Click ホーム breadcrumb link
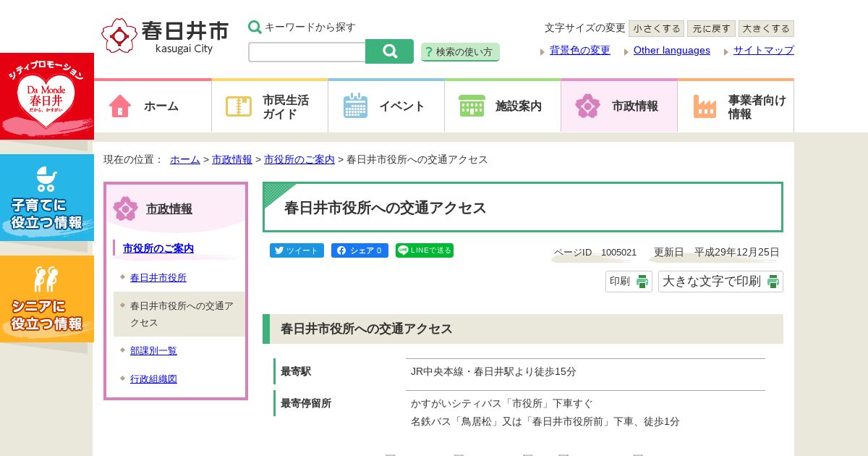This screenshot has height=456, width=868. point(185,159)
